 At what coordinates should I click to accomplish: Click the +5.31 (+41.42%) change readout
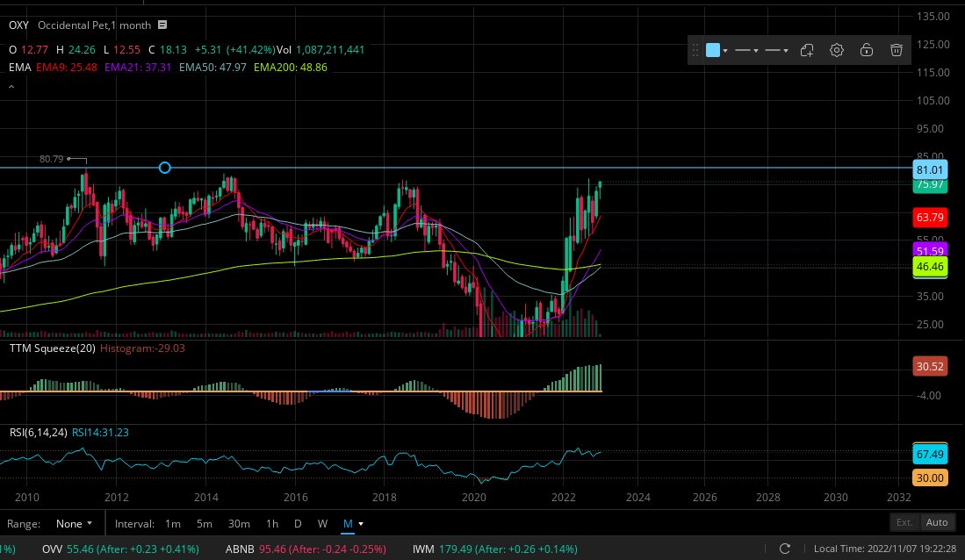point(234,50)
